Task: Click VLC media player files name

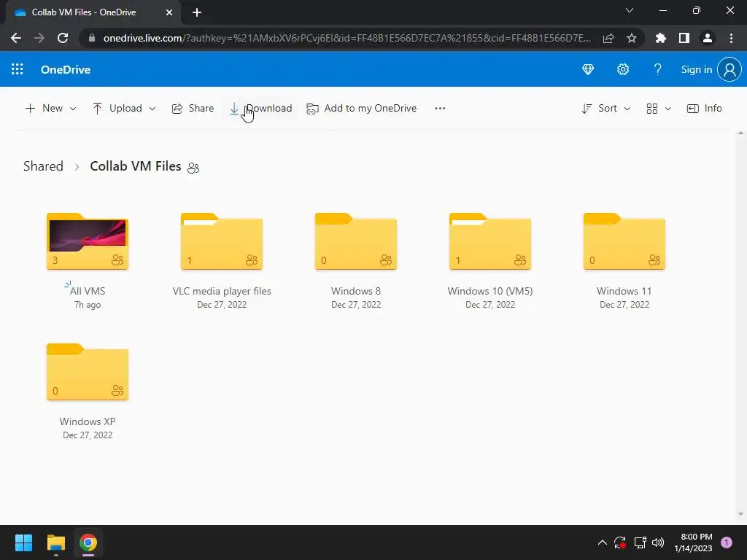Action: pos(222,291)
